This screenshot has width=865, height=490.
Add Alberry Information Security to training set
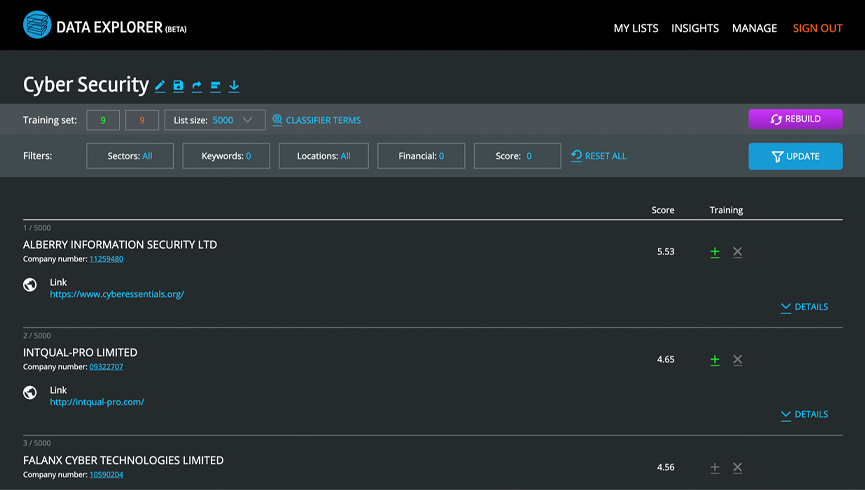714,252
